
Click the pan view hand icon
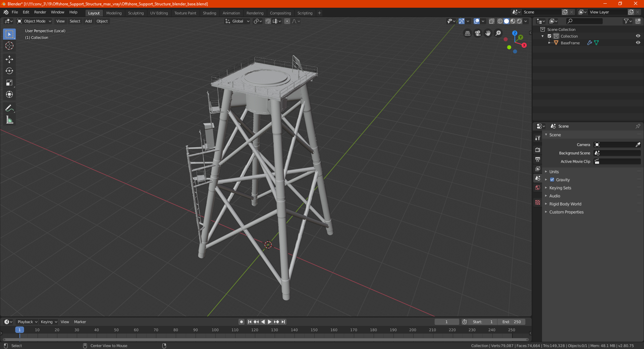point(488,33)
